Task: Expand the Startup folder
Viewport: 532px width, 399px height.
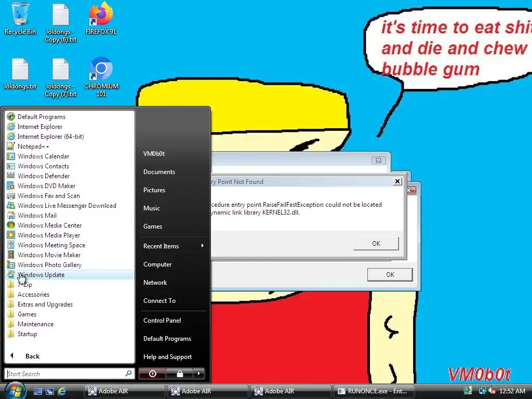Action: [70, 334]
